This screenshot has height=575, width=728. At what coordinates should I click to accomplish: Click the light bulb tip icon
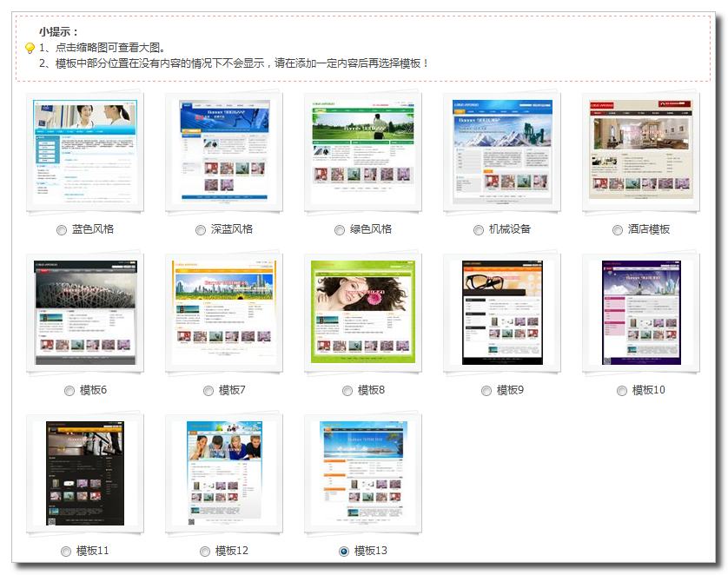tap(30, 48)
